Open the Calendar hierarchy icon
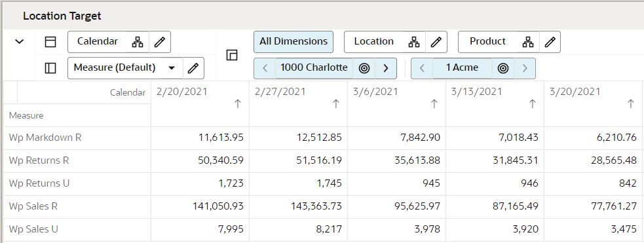This screenshot has width=644, height=243. click(138, 42)
